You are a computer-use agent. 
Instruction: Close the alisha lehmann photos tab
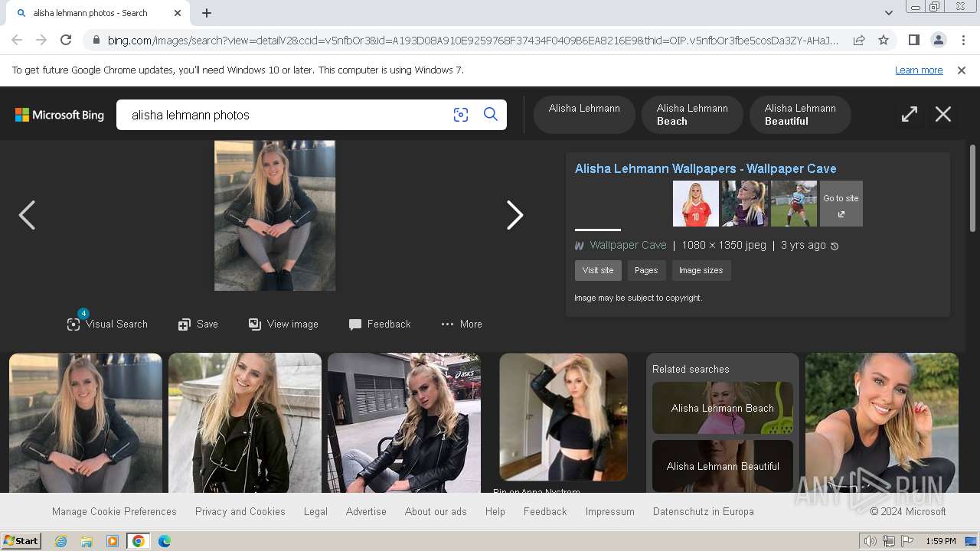[178, 13]
